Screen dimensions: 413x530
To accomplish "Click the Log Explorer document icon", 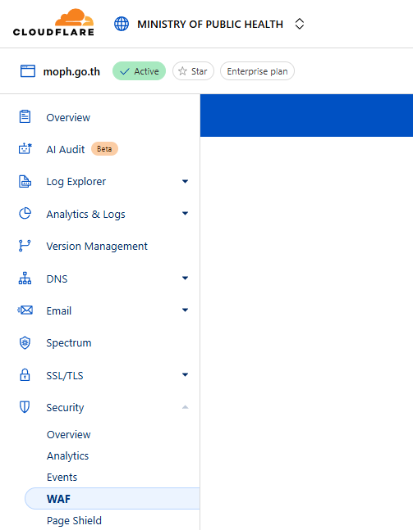I will coord(25,182).
